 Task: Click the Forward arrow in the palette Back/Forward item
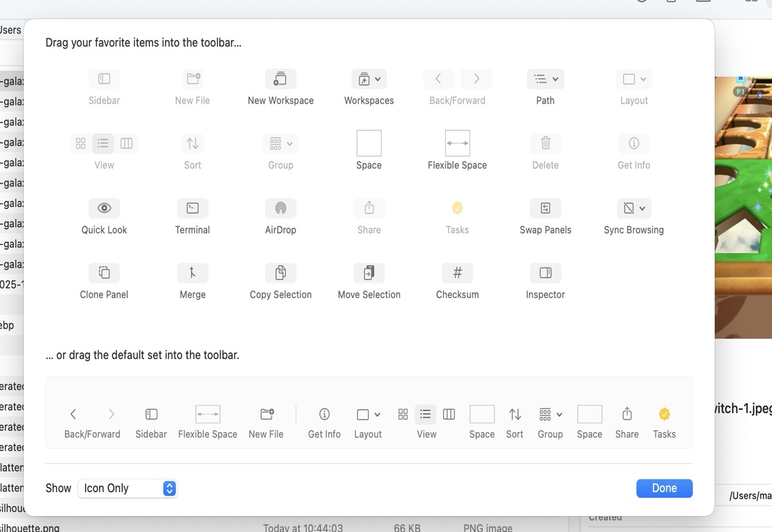pos(476,79)
